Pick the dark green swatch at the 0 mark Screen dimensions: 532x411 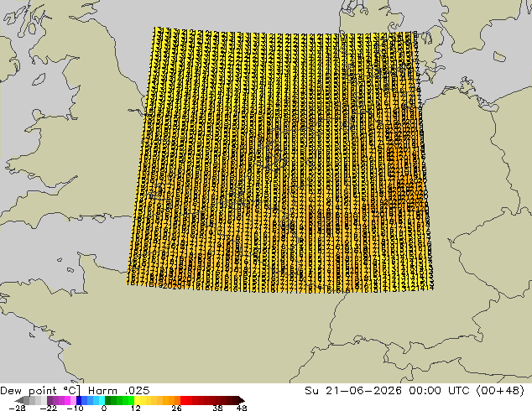click(x=108, y=400)
